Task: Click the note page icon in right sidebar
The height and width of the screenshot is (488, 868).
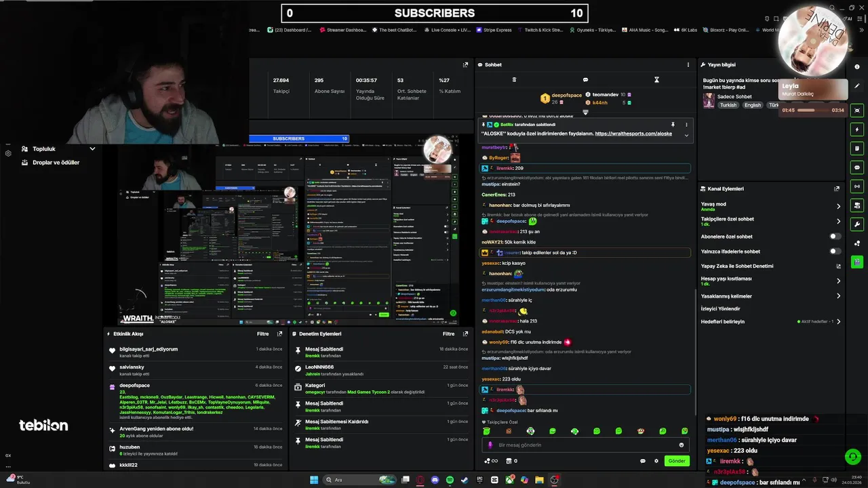Action: point(857,148)
